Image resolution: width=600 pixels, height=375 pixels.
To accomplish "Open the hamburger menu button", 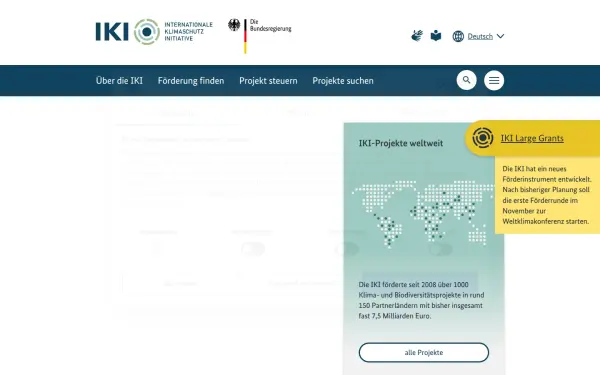I will pos(494,80).
